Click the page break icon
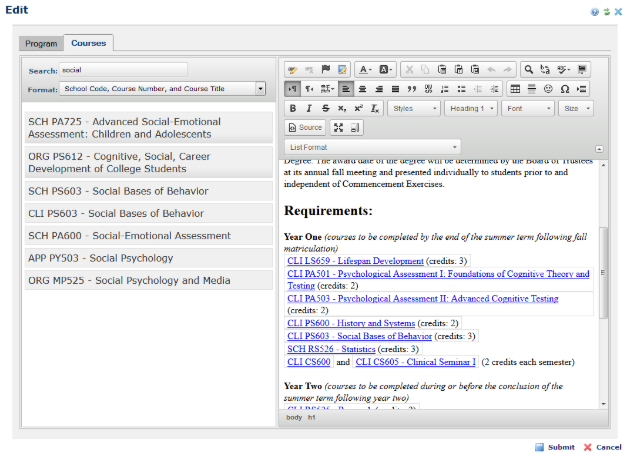628x463 pixels. (582, 89)
